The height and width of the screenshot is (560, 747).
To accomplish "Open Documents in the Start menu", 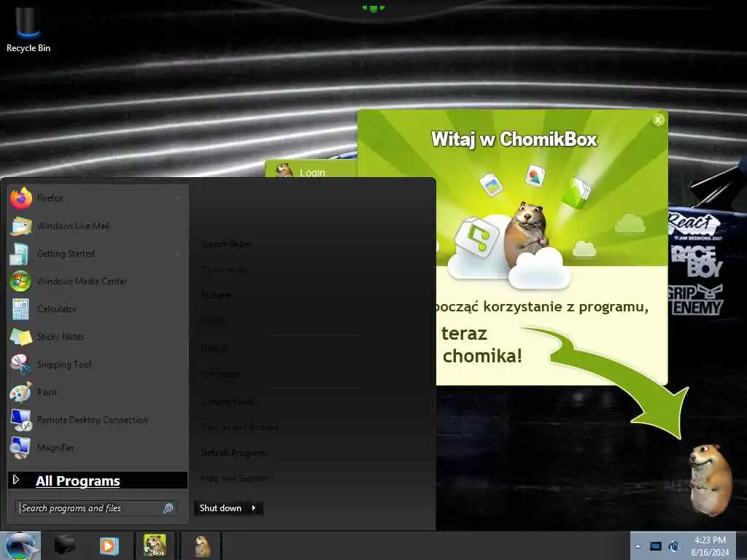I will tap(223, 270).
